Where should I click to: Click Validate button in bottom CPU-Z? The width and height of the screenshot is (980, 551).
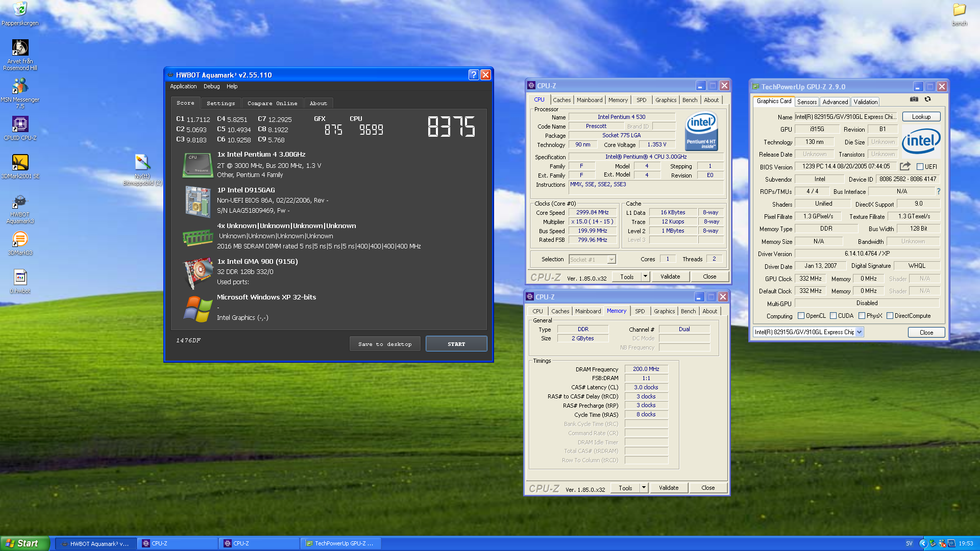pos(669,488)
